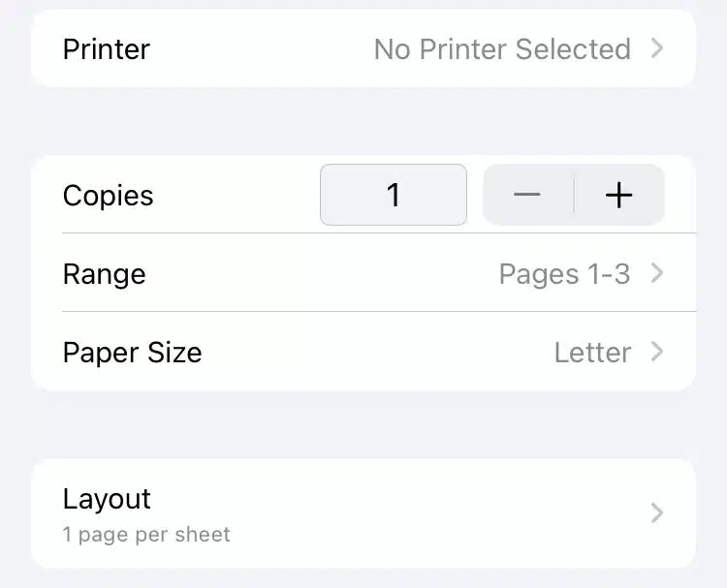The width and height of the screenshot is (727, 588).
Task: Click empty space in the Range row
Action: pyautogui.click(x=320, y=274)
